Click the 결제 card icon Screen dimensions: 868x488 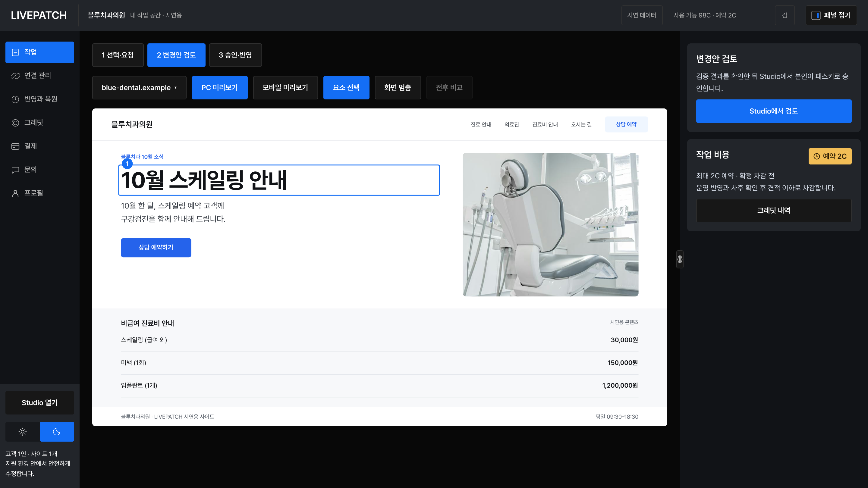pos(15,146)
